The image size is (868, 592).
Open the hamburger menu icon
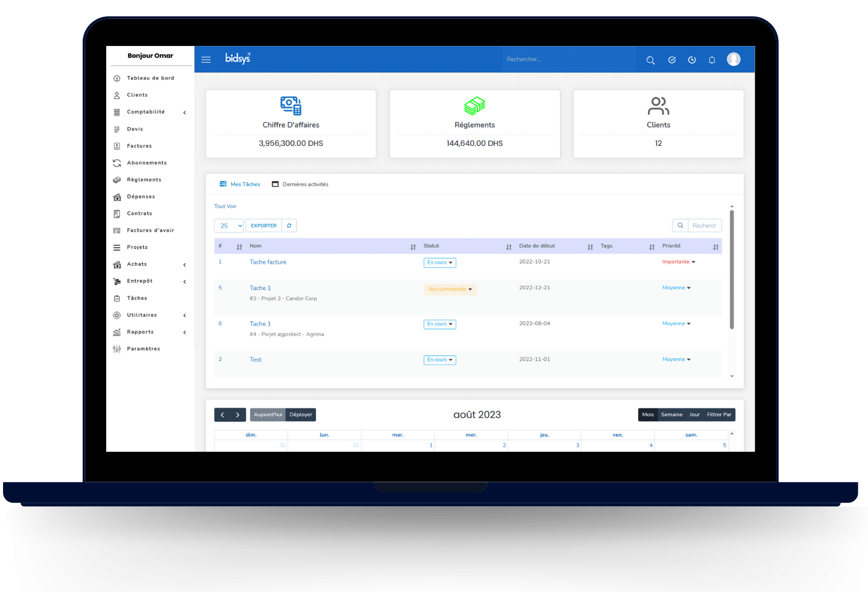[x=206, y=60]
